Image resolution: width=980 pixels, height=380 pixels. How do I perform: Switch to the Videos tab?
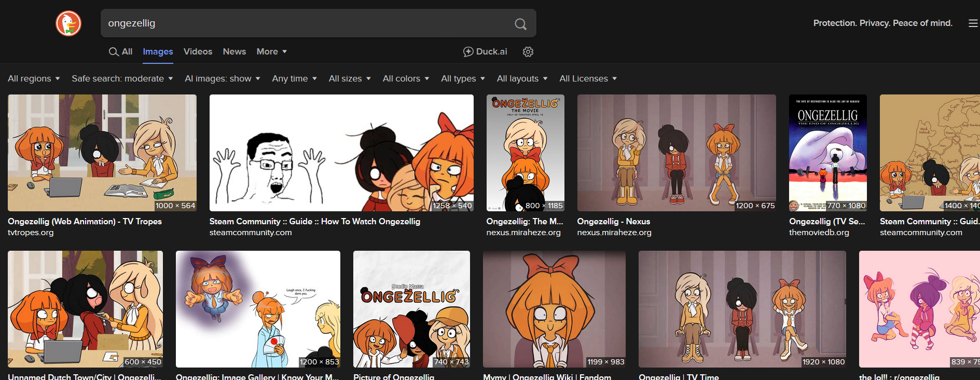[198, 51]
